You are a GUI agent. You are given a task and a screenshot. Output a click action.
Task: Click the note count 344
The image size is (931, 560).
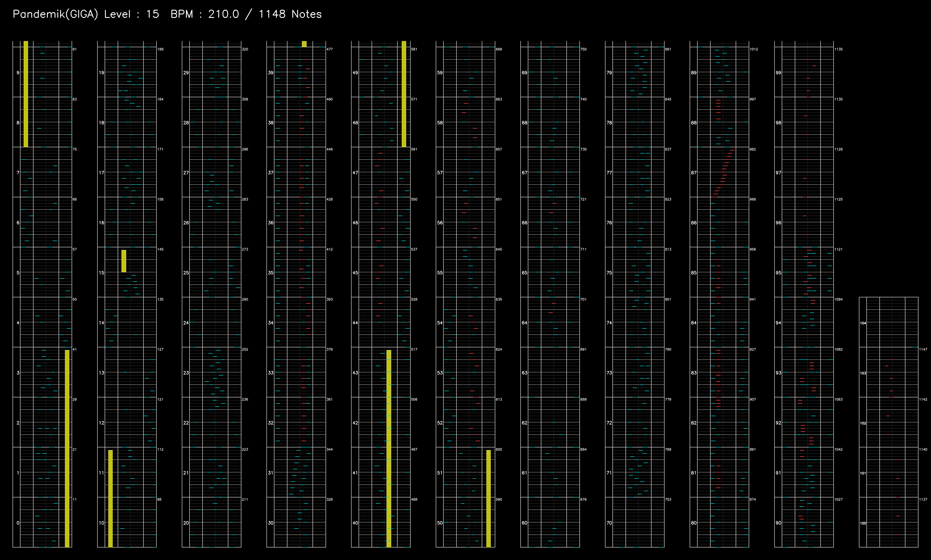[330, 449]
